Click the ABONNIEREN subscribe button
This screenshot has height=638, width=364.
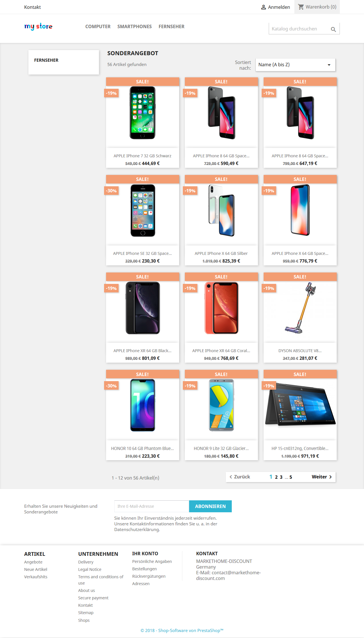(x=210, y=506)
